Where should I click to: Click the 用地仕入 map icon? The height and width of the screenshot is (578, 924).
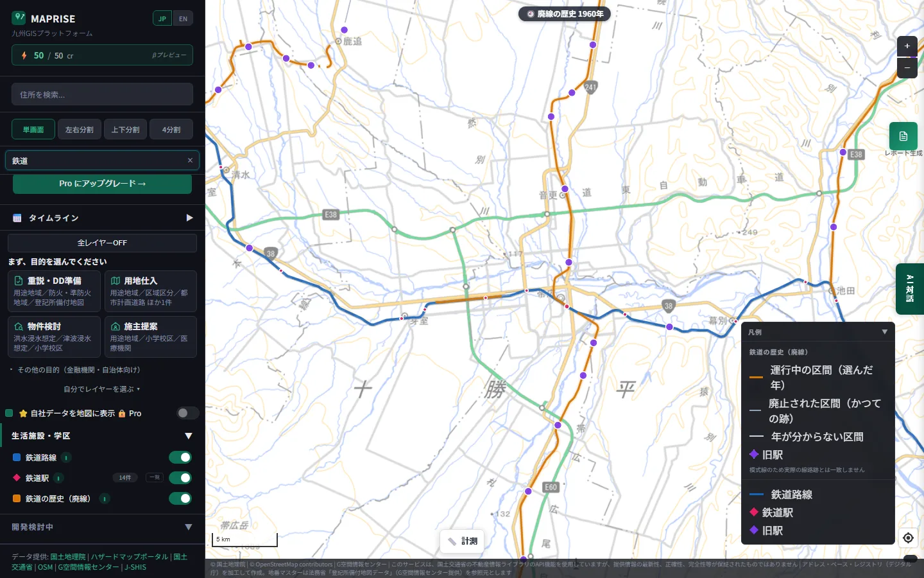[116, 281]
